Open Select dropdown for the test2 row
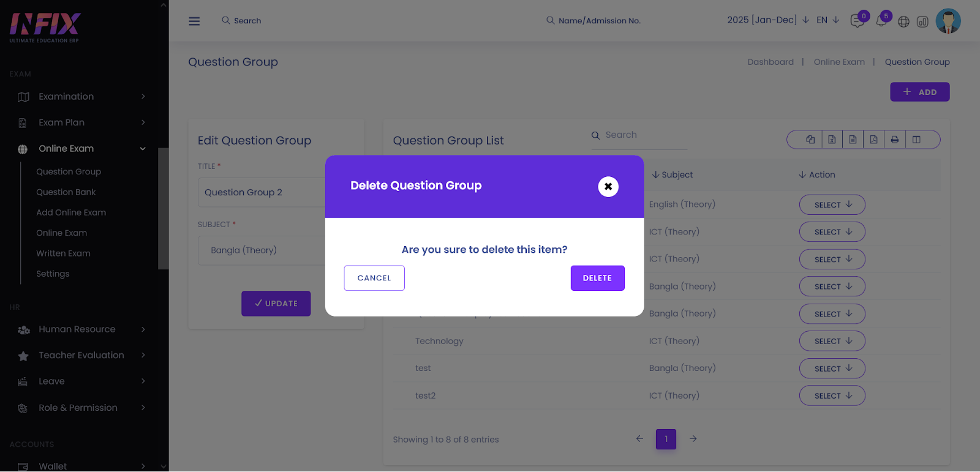Screen dimensions: 980x472 pyautogui.click(x=832, y=395)
